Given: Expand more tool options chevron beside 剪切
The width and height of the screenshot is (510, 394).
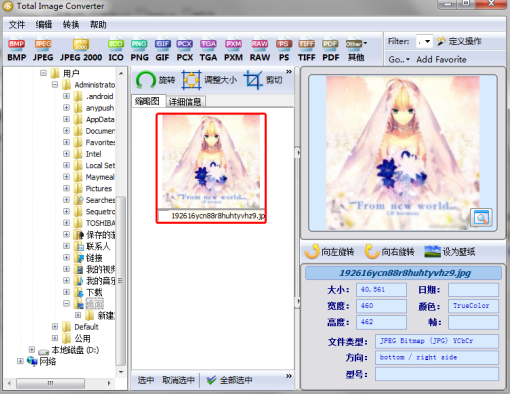Looking at the screenshot, I should pyautogui.click(x=289, y=72).
